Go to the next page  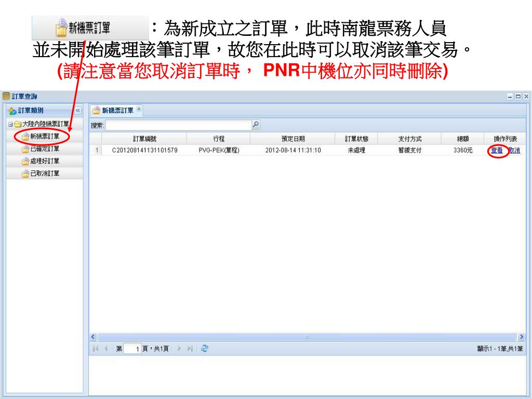point(179,349)
